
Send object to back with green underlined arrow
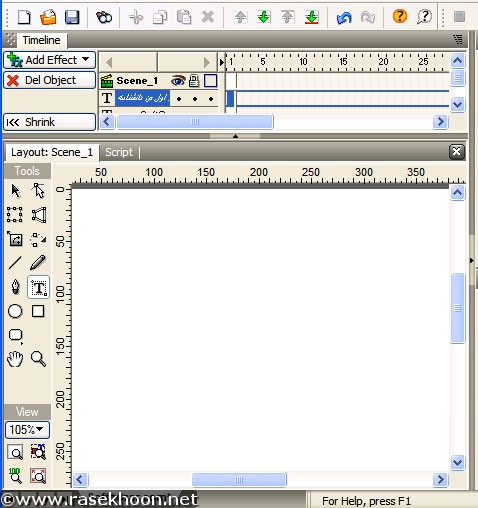click(x=311, y=17)
